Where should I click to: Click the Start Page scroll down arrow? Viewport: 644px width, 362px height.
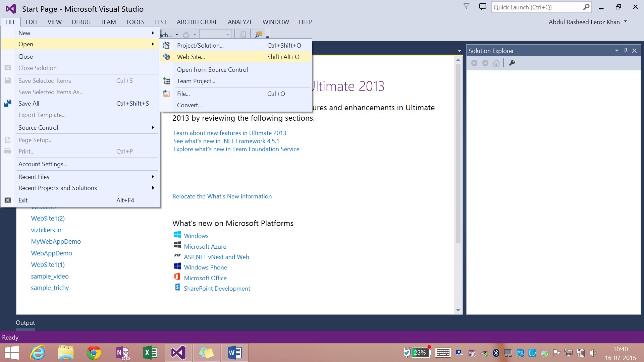[x=458, y=310]
